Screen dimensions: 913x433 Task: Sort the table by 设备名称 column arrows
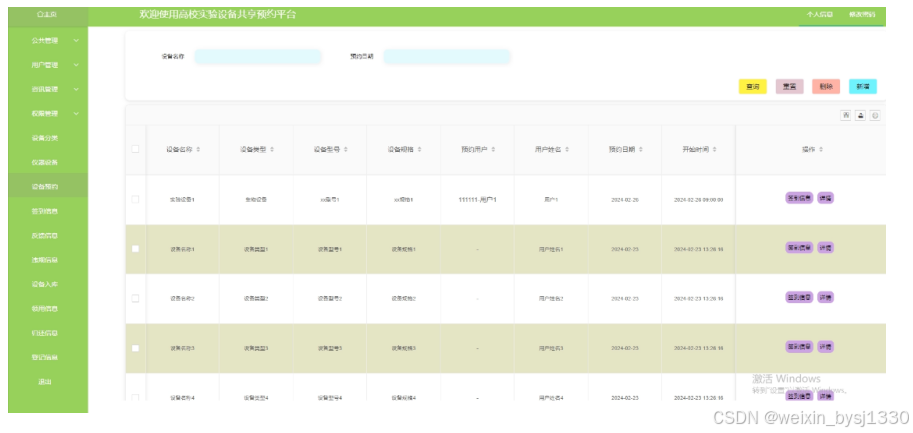(x=199, y=150)
